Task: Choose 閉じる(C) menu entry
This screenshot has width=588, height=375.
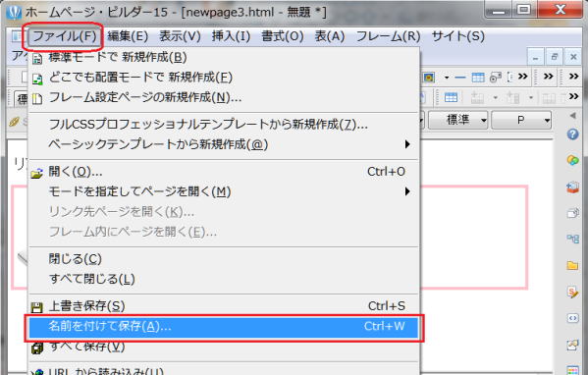Action: (224, 259)
